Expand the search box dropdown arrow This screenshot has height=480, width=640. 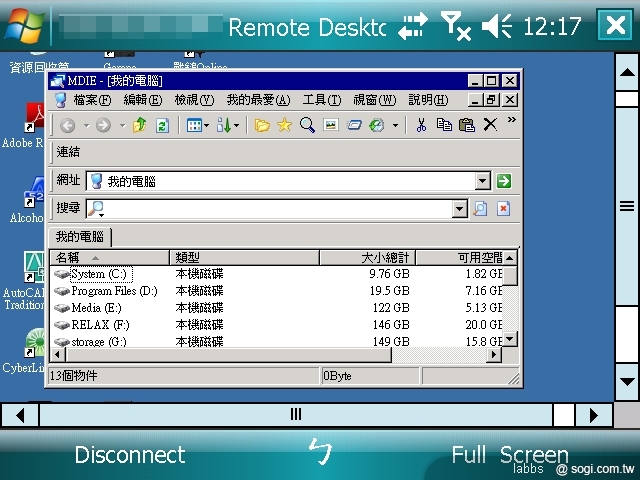tap(460, 209)
